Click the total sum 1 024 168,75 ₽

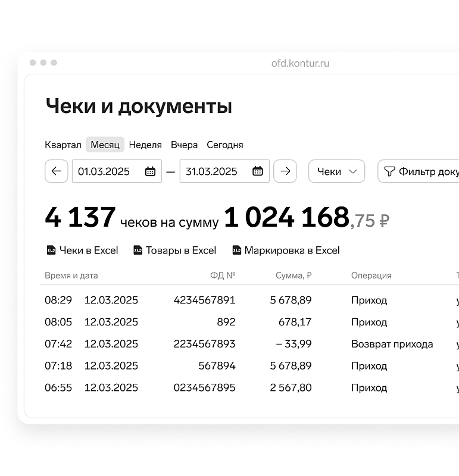click(x=307, y=217)
